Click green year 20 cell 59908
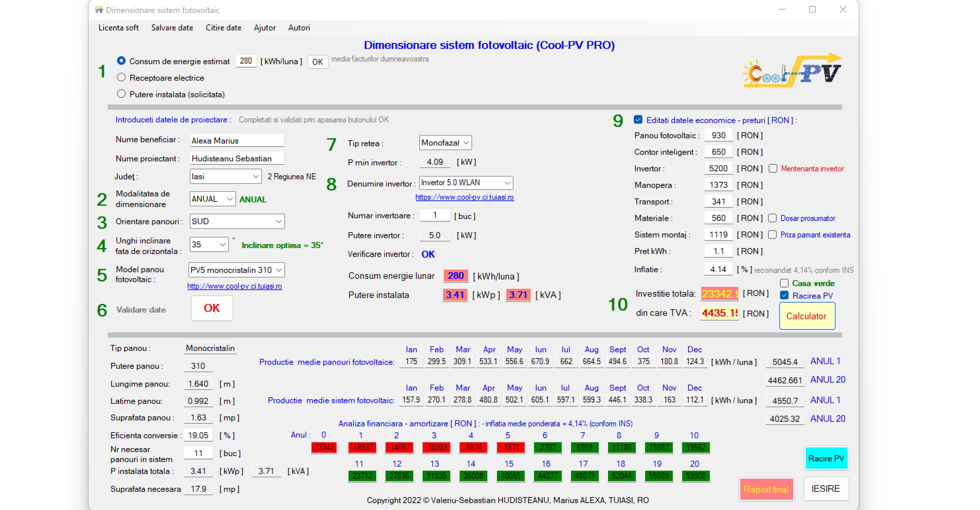 tap(696, 476)
